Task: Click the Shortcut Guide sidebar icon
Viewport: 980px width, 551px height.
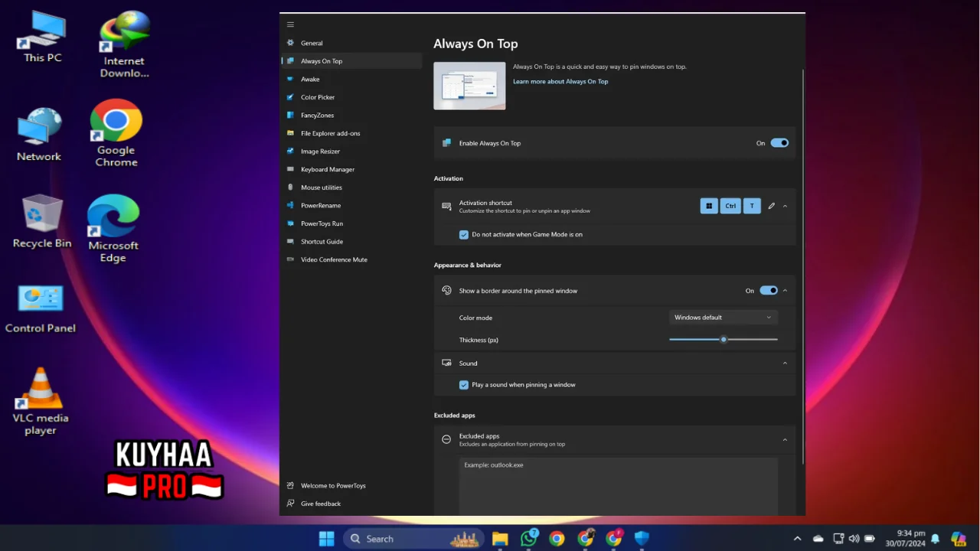Action: tap(290, 242)
